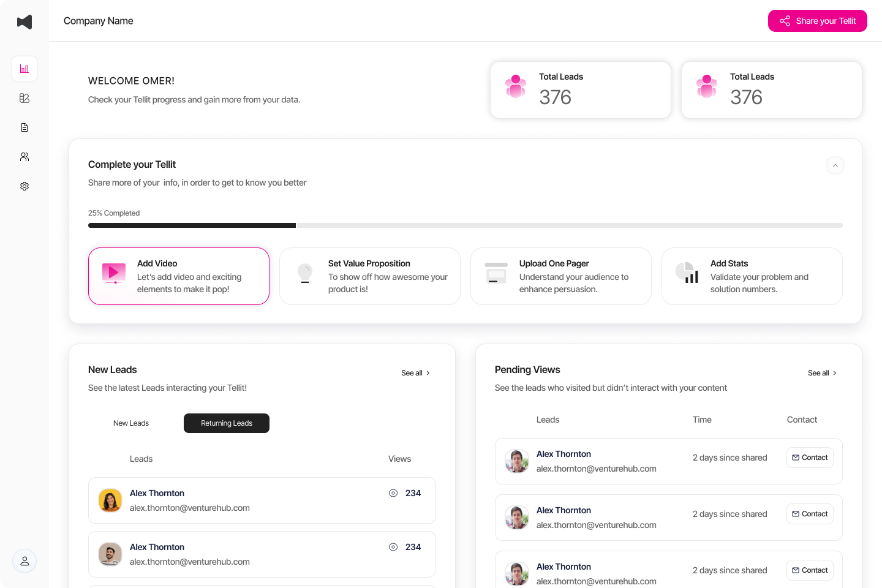This screenshot has width=882, height=588.
Task: Collapse the Complete your Tellit panel
Action: (x=835, y=165)
